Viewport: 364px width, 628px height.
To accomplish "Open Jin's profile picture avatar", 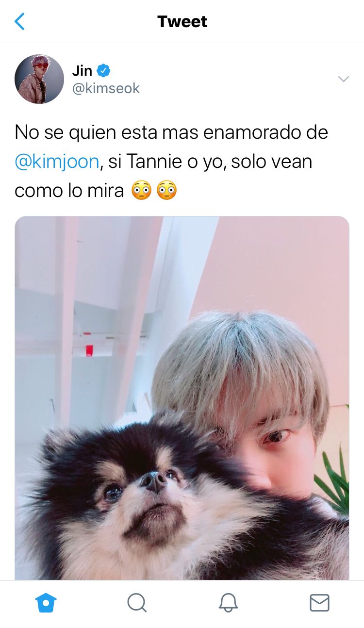I will [x=39, y=79].
